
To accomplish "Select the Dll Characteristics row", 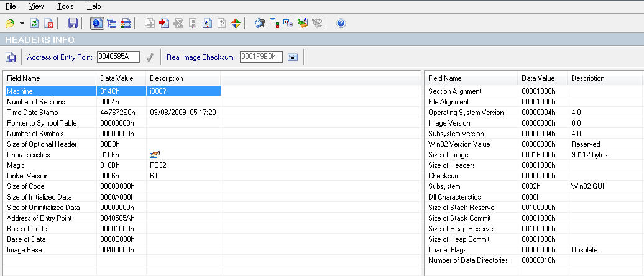I will [534, 197].
